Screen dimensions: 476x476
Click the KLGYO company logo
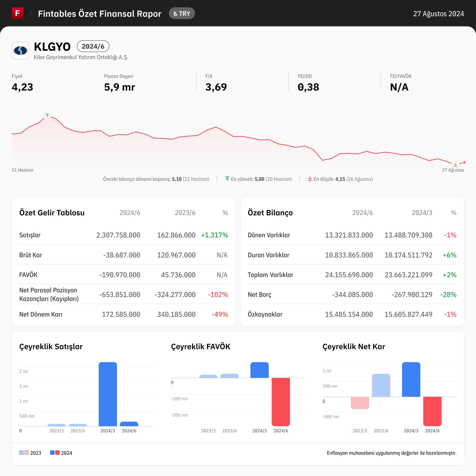click(x=20, y=51)
